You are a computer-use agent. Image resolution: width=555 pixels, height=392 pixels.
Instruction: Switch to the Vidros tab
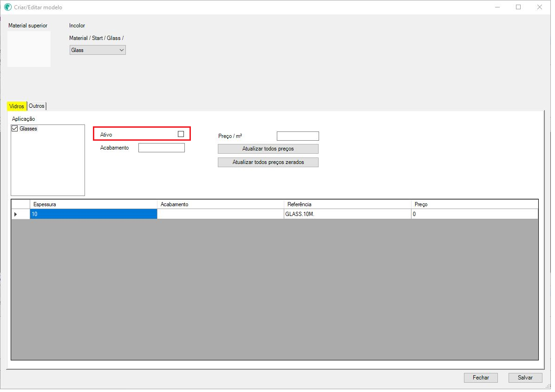17,107
